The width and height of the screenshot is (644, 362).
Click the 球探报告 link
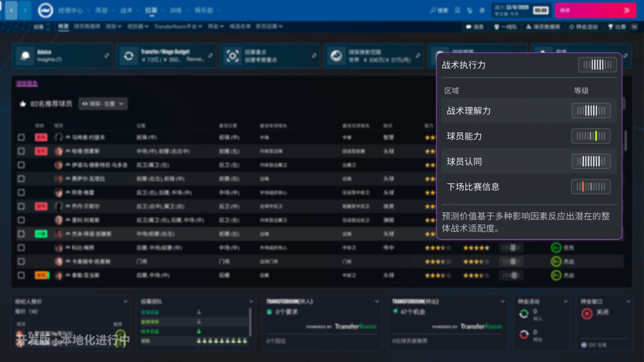pyautogui.click(x=27, y=83)
